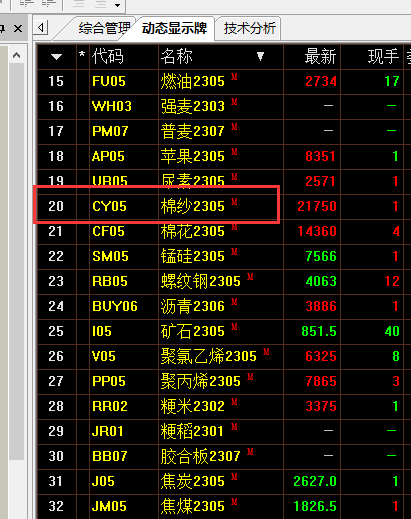Screen dimensions: 411x519
Task: Click the M marker beside 胶合板2307
Action: click(x=250, y=452)
